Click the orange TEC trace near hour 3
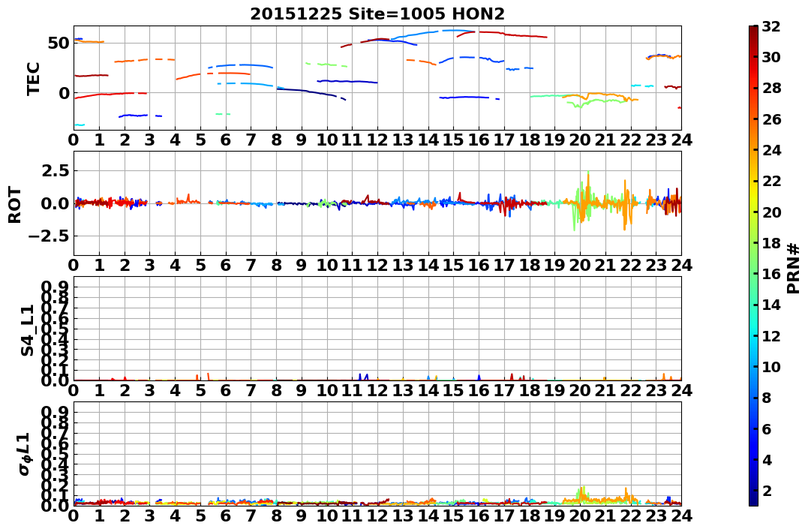The height and width of the screenshot is (532, 808). (146, 60)
